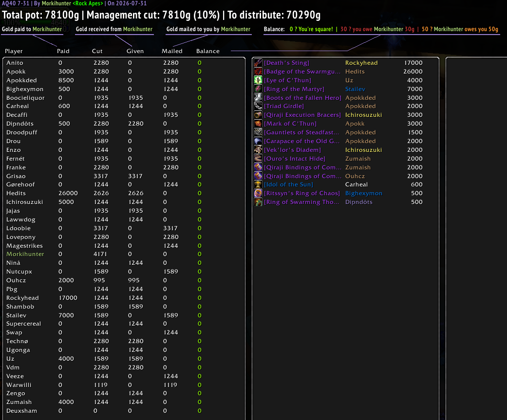Click the Ring of Swarming Thought icon
The image size is (507, 420).
click(x=258, y=202)
